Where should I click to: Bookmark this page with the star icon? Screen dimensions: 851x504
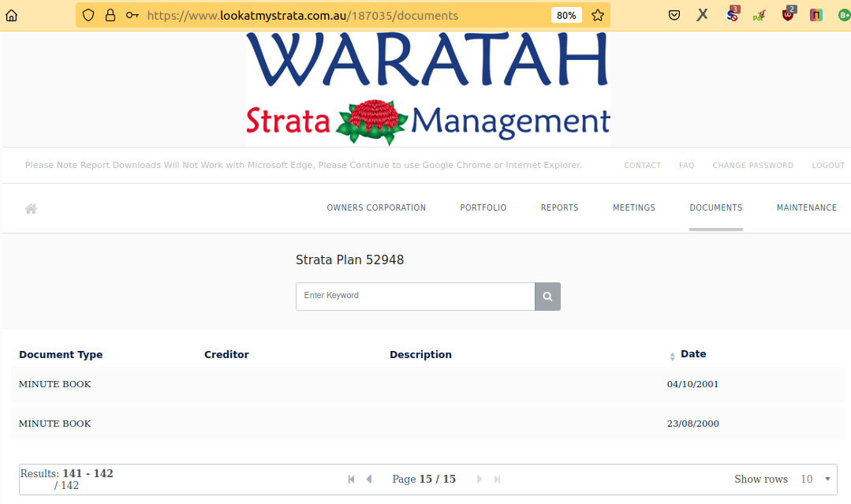point(598,15)
